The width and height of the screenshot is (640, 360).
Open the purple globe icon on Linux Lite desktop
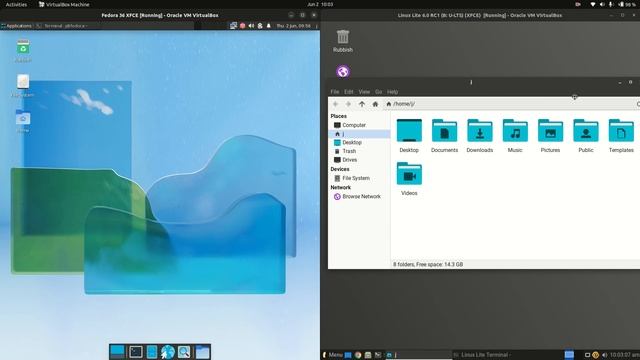[343, 71]
